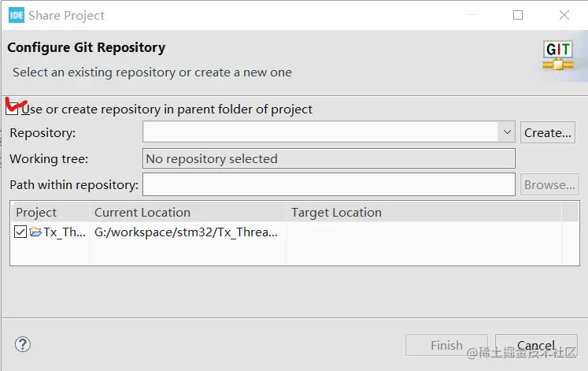Image resolution: width=588 pixels, height=371 pixels.
Task: Click the Cancel button
Action: 536,345
